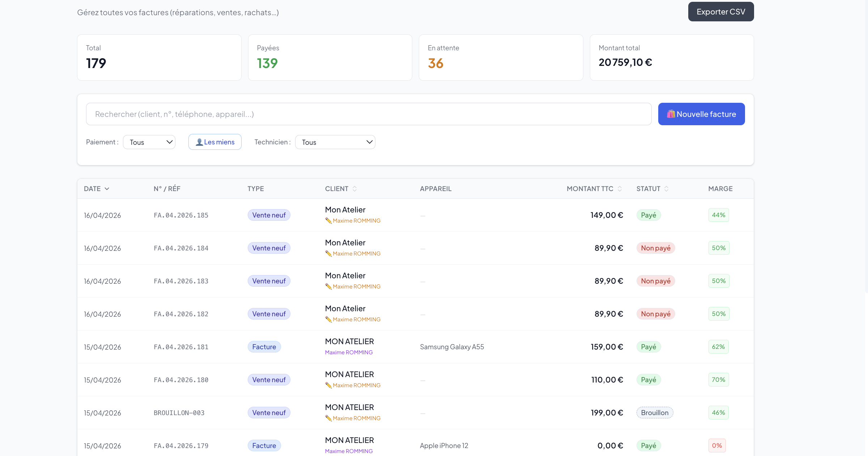
Task: Open the Paiement dropdown
Action: click(149, 142)
